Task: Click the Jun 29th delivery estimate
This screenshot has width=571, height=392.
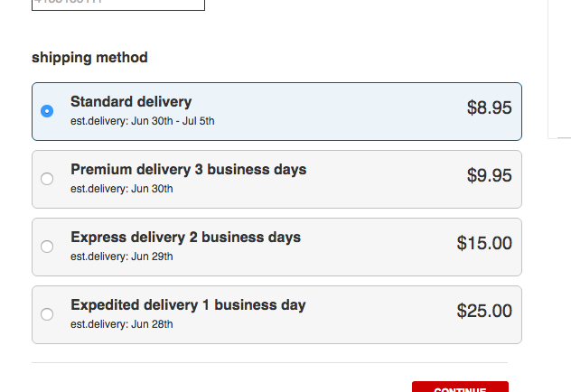Action: (121, 257)
